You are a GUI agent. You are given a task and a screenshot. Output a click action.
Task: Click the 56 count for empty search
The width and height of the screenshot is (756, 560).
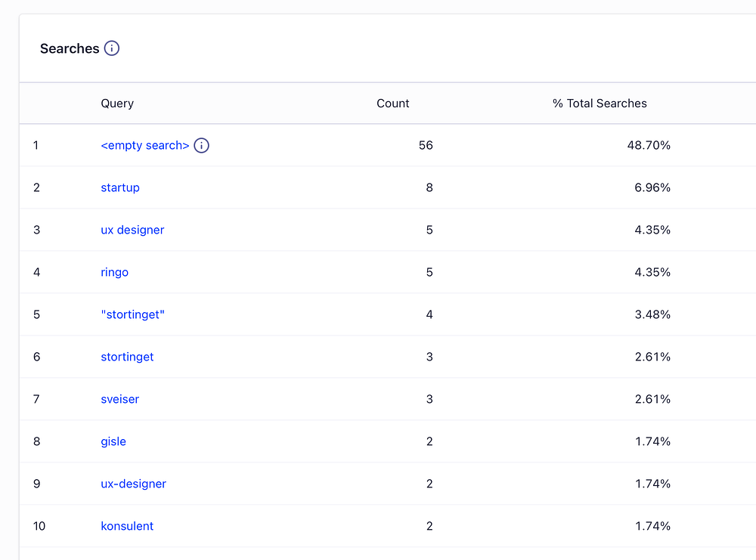point(426,145)
